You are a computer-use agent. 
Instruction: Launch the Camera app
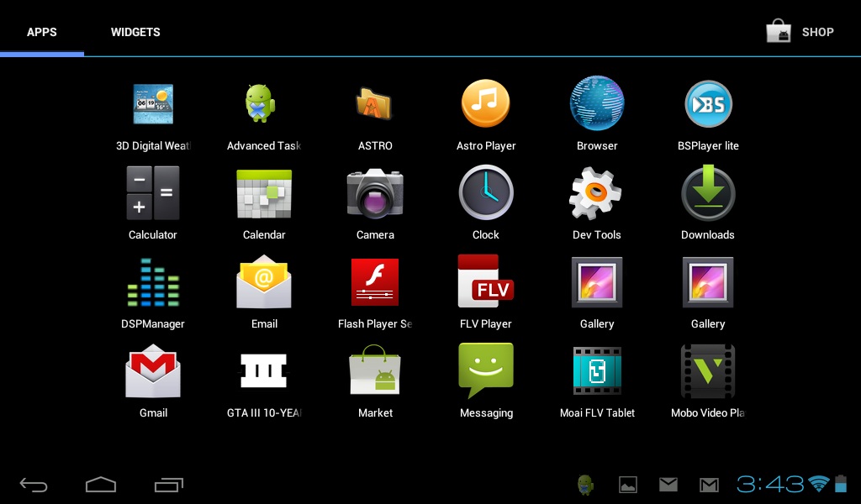pyautogui.click(x=375, y=193)
